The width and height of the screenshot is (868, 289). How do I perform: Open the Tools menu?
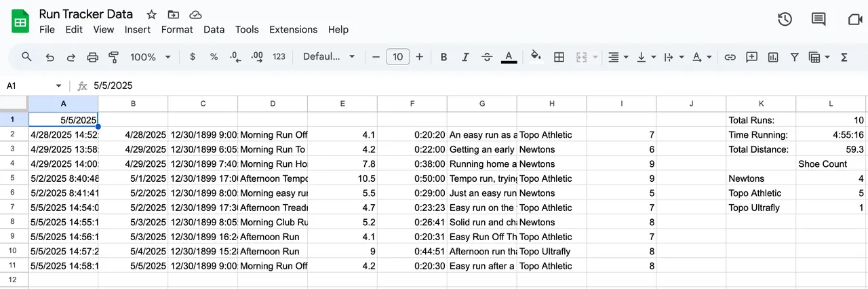[x=247, y=30]
